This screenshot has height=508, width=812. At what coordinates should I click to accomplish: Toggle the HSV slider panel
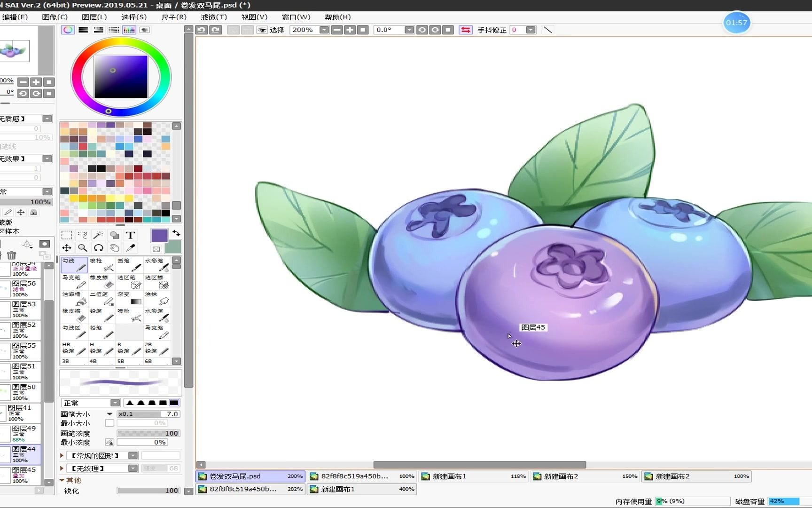(x=98, y=30)
